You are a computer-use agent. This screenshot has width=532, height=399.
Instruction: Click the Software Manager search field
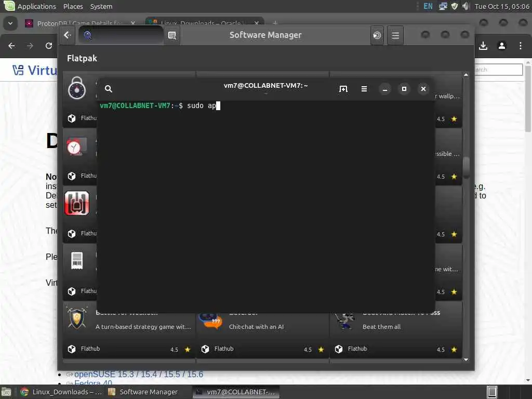tap(121, 35)
